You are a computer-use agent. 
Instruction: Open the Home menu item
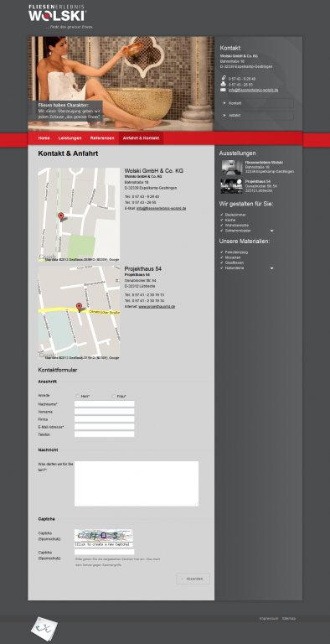pyautogui.click(x=44, y=138)
